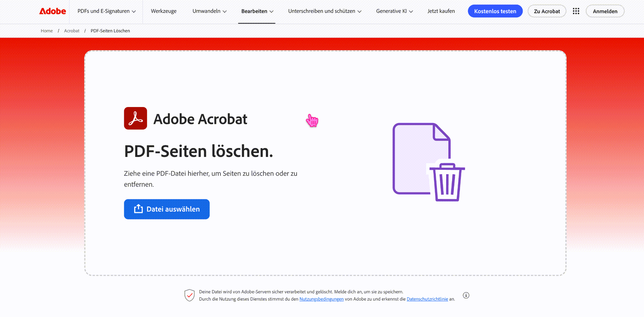Expand PDFs und E-Signaturen menu
Image resolution: width=644 pixels, height=317 pixels.
(107, 11)
